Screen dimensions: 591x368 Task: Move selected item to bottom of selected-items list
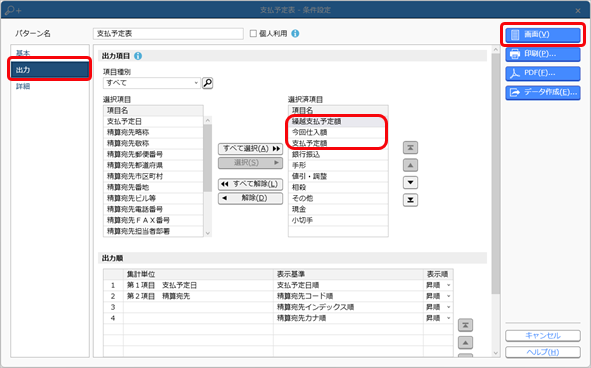click(x=410, y=200)
